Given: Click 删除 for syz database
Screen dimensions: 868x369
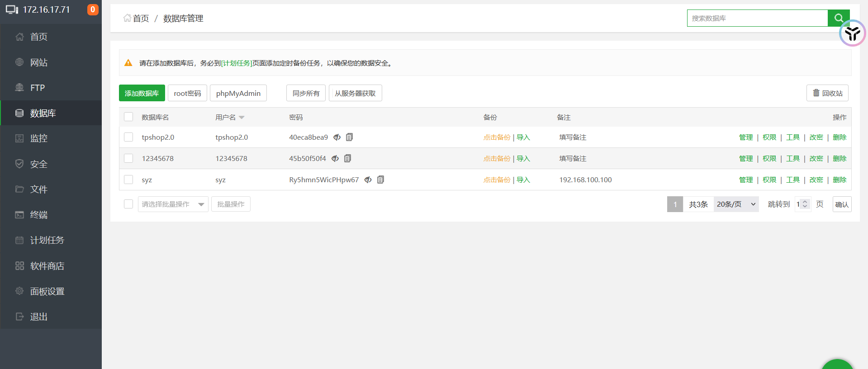Looking at the screenshot, I should point(840,180).
